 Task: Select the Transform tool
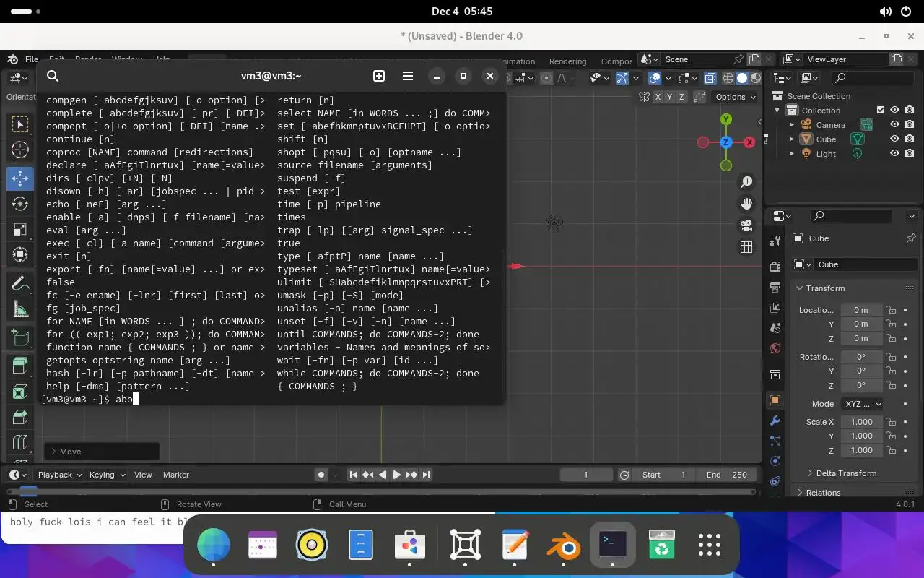pos(20,254)
